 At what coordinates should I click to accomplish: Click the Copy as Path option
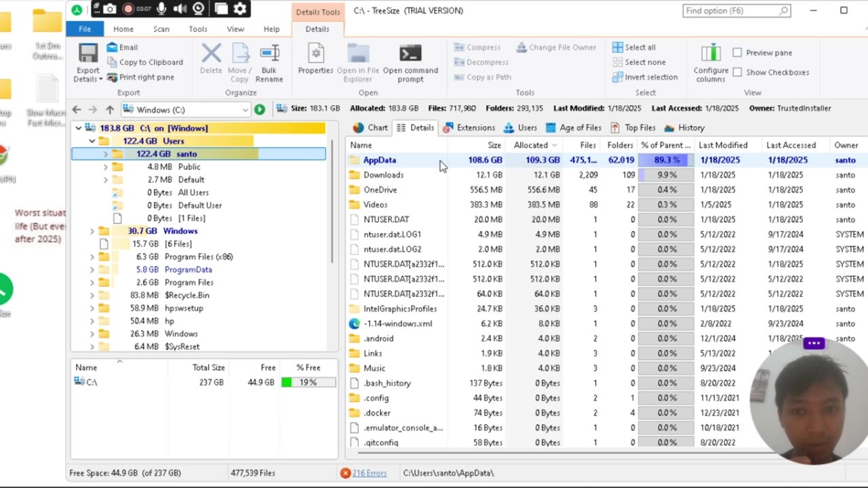pyautogui.click(x=483, y=77)
